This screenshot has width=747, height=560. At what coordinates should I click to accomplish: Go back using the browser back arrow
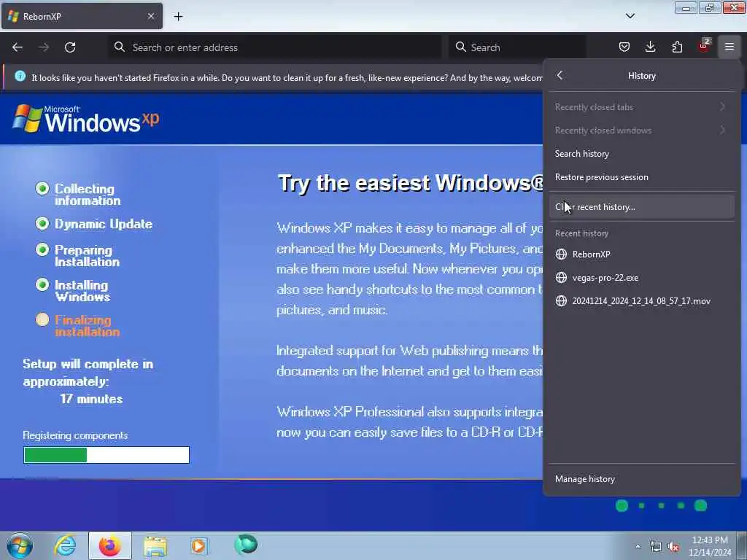[x=18, y=47]
